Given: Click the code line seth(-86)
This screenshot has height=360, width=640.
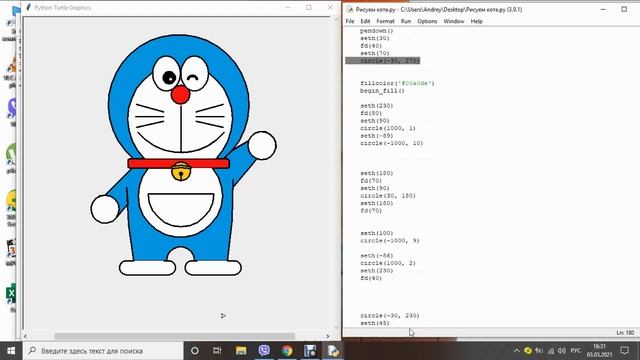Looking at the screenshot, I should click(x=376, y=256).
